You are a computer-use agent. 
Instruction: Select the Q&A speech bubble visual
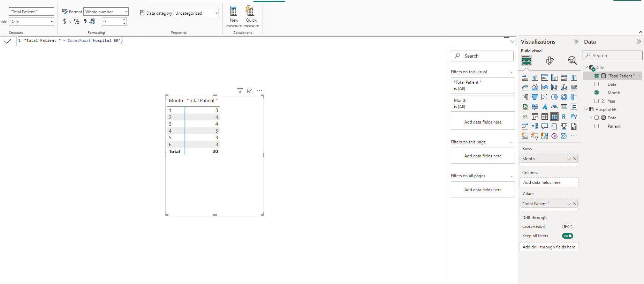(x=544, y=126)
